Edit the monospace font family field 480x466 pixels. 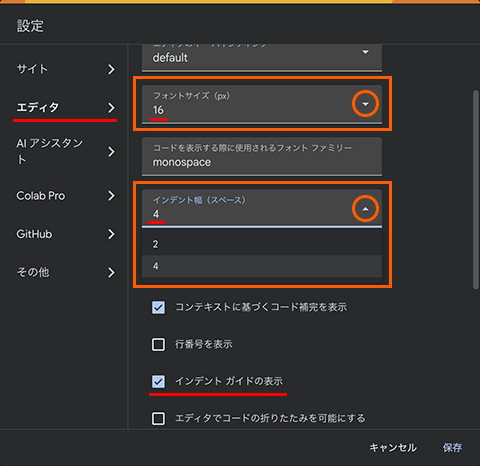[262, 156]
